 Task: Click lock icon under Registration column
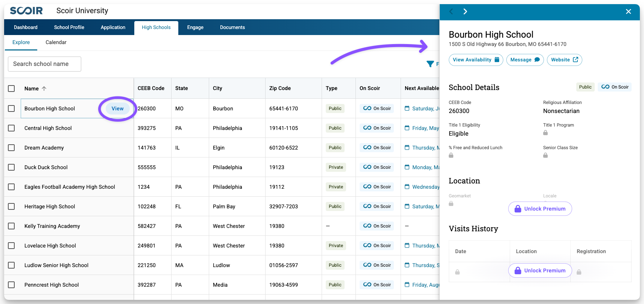pos(579,272)
